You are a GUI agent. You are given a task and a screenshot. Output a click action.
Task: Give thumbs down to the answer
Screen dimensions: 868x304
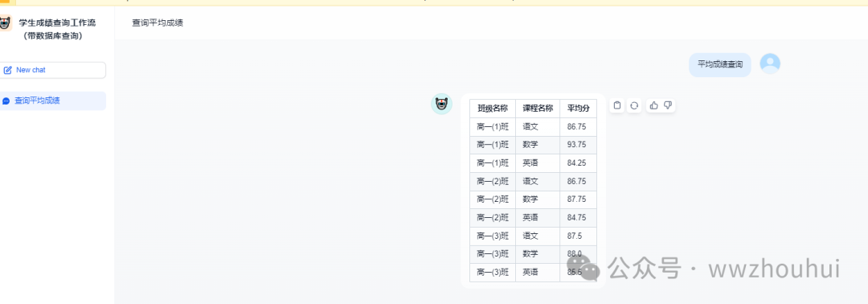point(668,105)
